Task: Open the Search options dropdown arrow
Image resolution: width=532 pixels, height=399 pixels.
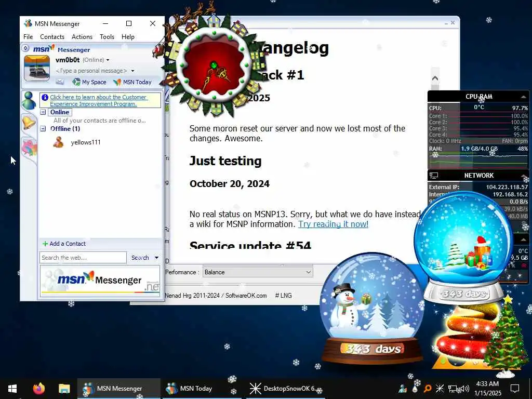Action: point(156,258)
